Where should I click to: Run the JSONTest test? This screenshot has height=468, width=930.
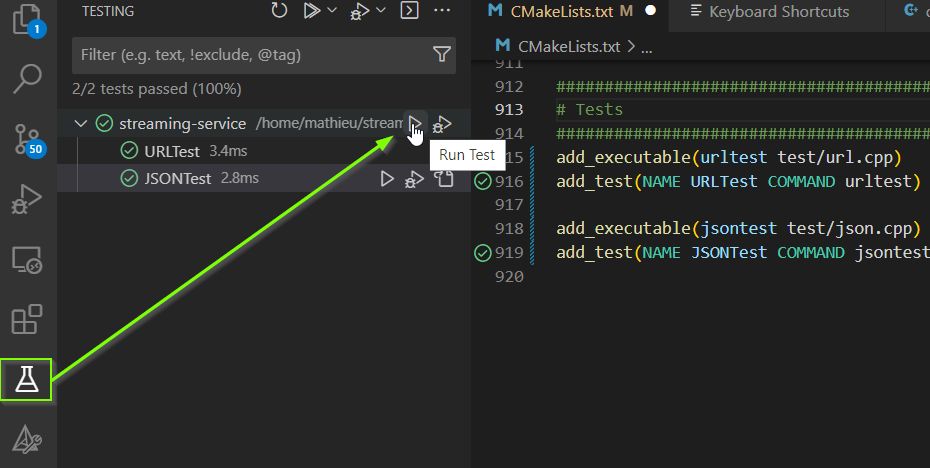[x=387, y=179]
